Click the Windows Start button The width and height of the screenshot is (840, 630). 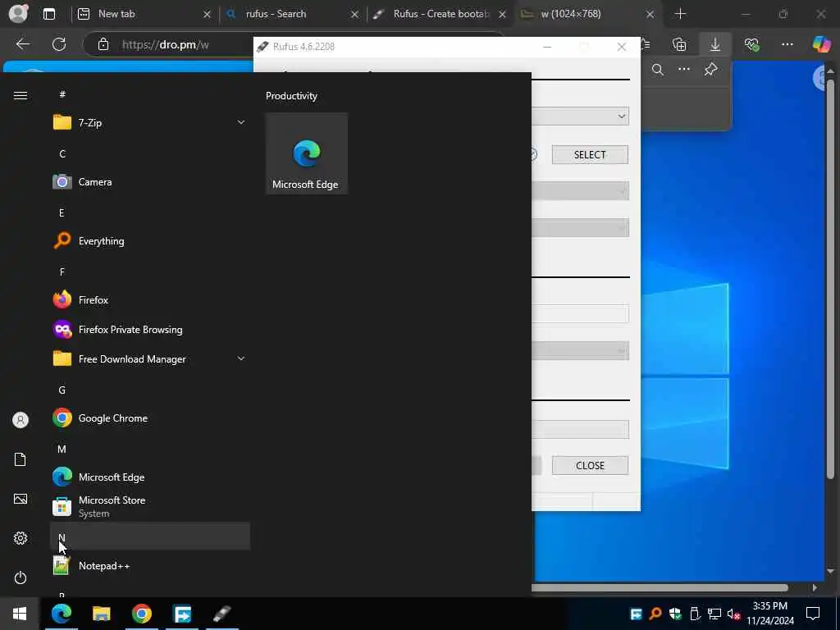(x=20, y=614)
